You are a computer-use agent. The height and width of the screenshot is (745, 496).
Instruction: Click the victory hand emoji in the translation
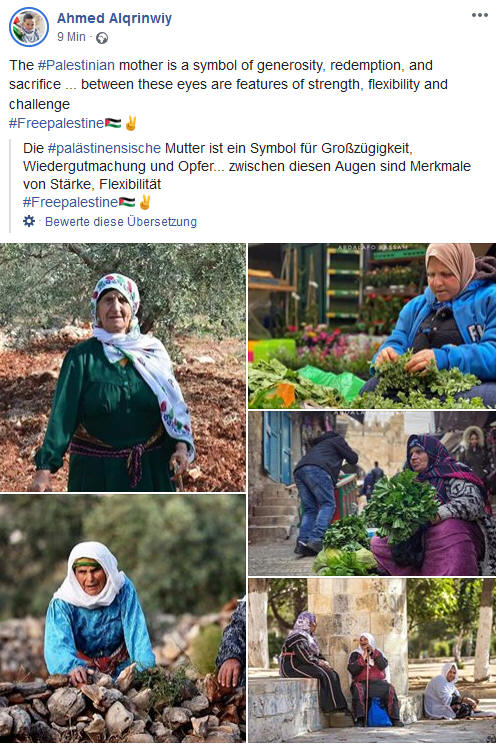pos(145,202)
